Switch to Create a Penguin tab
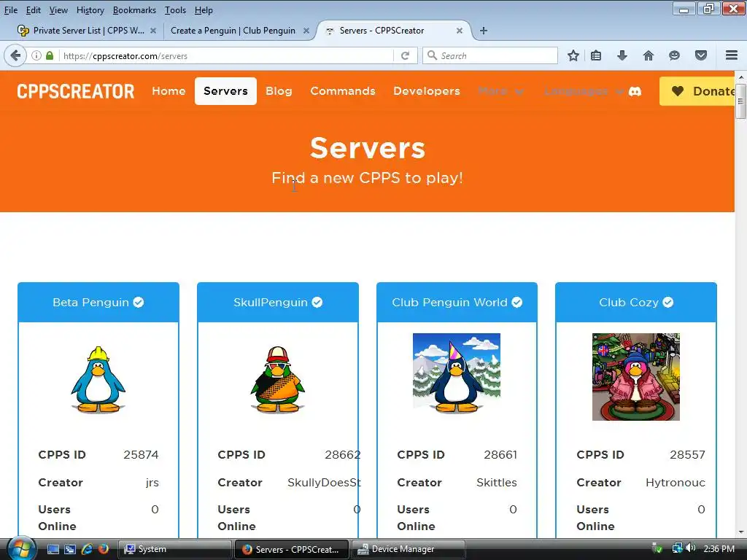 (233, 31)
